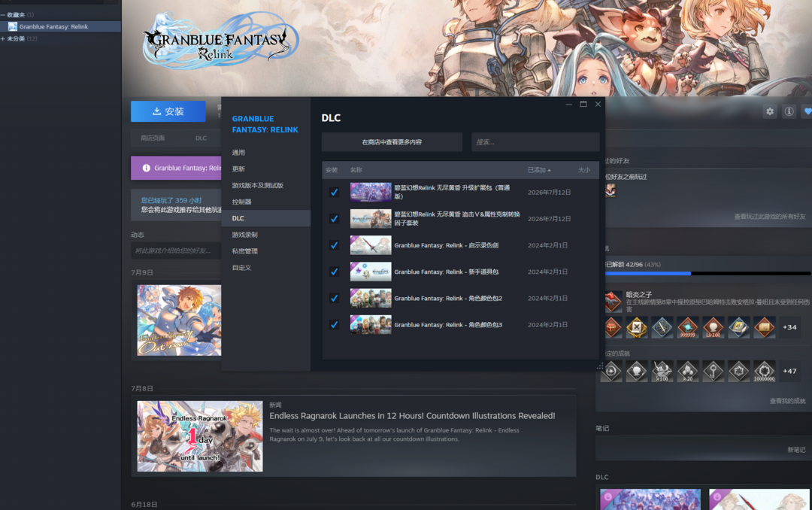Image resolution: width=812 pixels, height=510 pixels.
Task: Click the first locked achievement icon
Action: (x=611, y=371)
